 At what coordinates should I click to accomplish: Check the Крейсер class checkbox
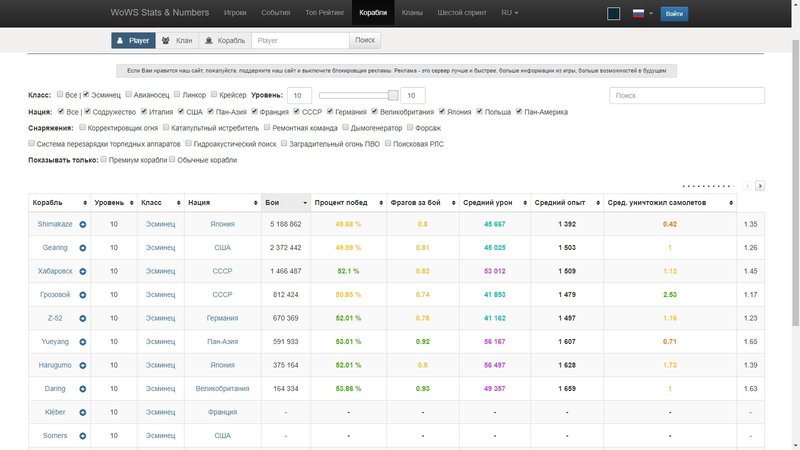tap(214, 94)
